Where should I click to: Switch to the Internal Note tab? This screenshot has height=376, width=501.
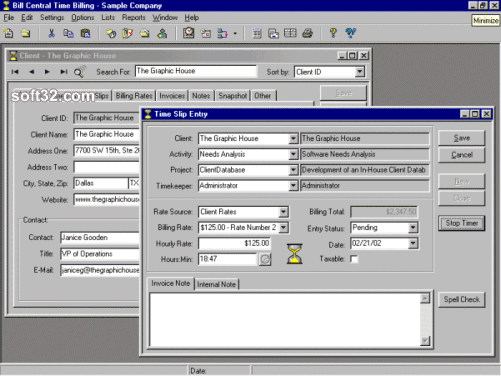point(216,284)
